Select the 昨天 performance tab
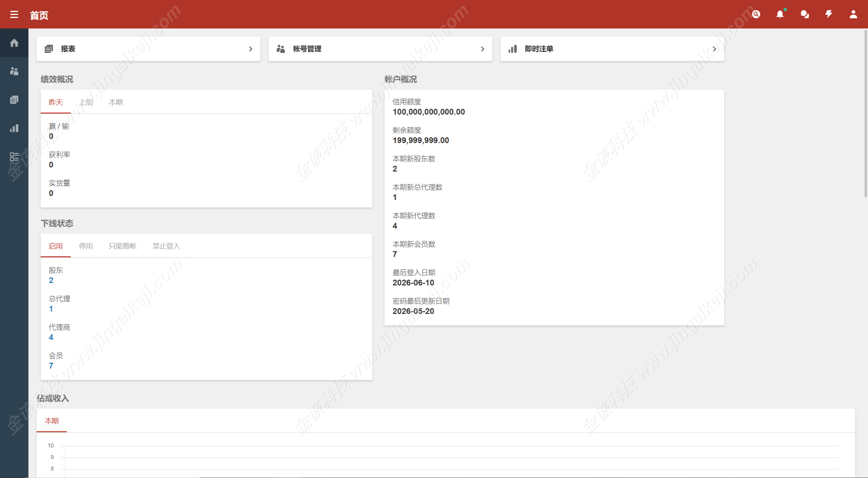 tap(56, 102)
